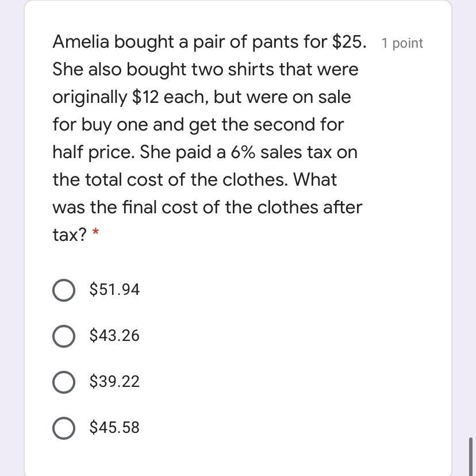
Task: Click the "$39.22" answer label text
Action: (114, 382)
